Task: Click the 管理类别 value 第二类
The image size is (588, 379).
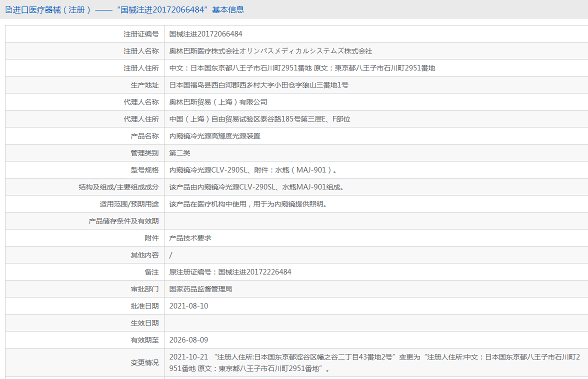Action: pyautogui.click(x=179, y=152)
